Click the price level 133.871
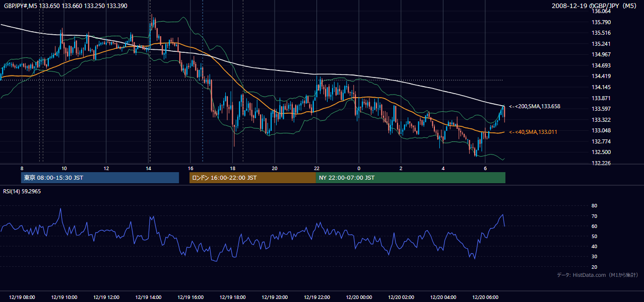This screenshot has width=644, height=302. 601,98
